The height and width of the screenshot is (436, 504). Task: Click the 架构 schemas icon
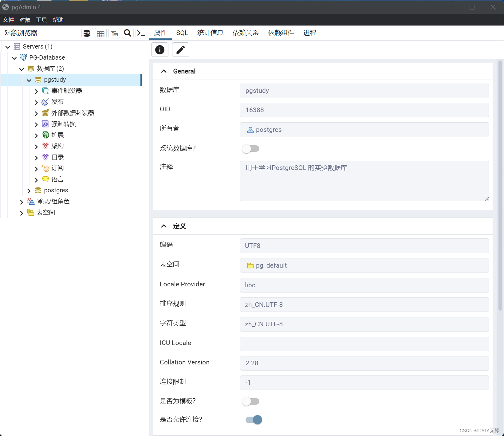pos(45,146)
